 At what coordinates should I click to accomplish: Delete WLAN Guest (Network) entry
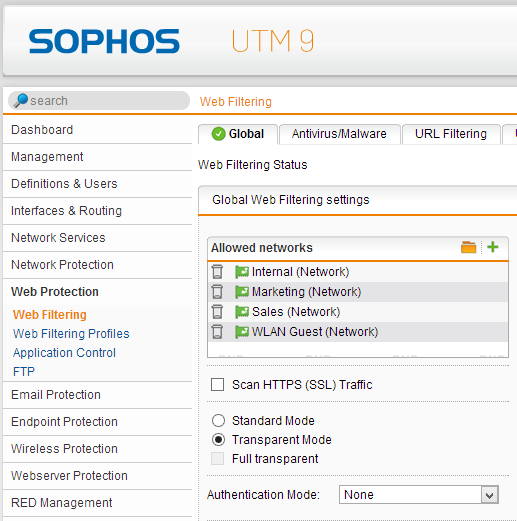217,332
